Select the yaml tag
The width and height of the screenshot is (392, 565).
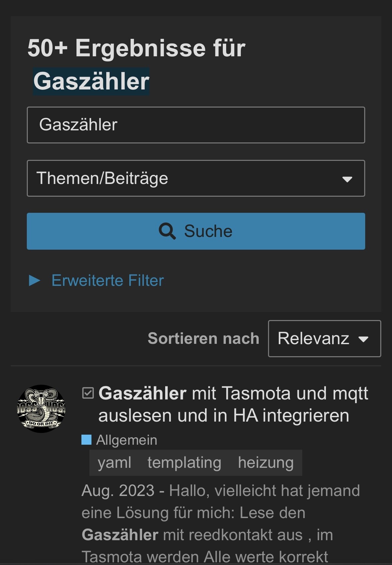114,462
